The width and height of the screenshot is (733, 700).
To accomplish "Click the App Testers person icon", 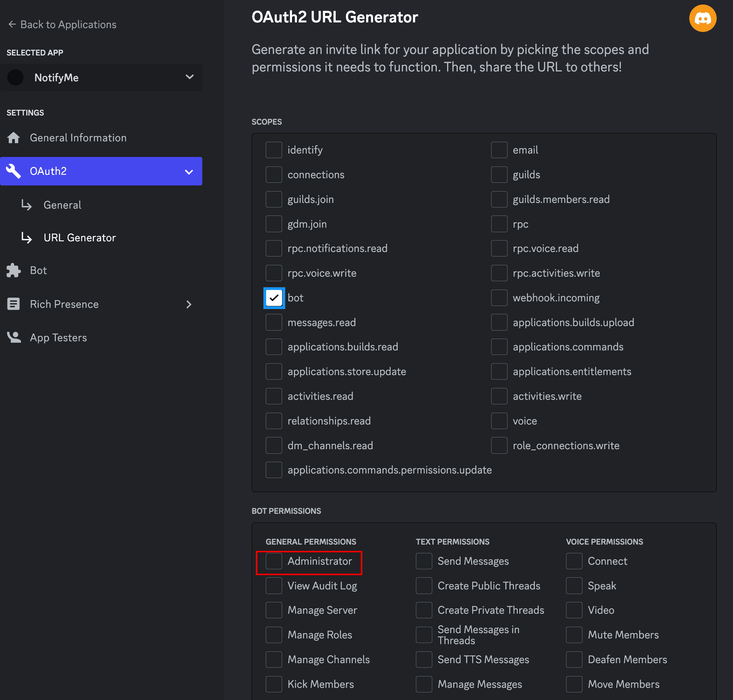I will pos(14,337).
